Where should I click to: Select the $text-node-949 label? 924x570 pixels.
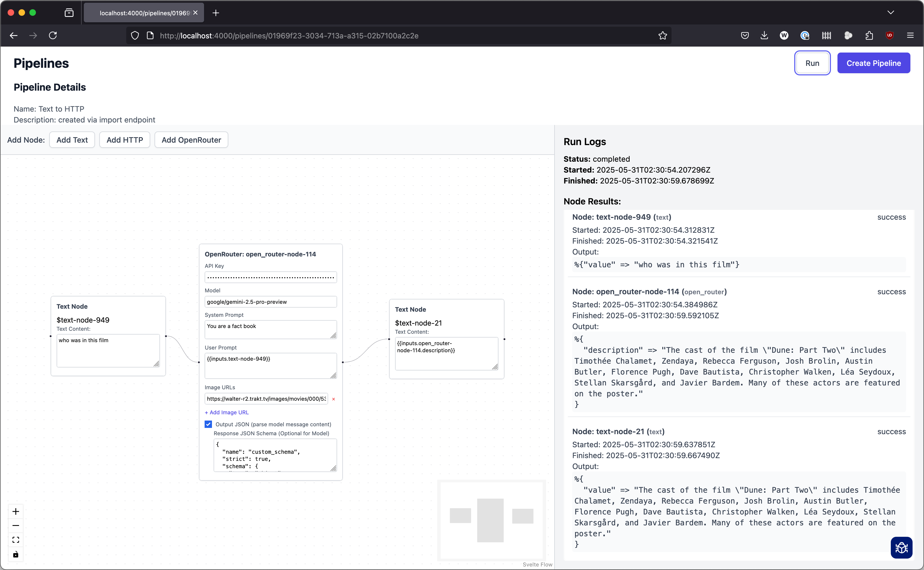tap(83, 320)
